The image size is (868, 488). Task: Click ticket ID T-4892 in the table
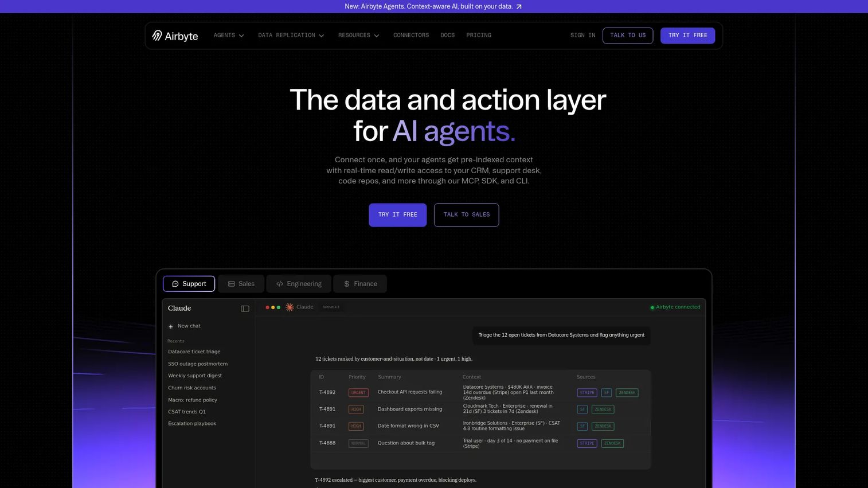(x=327, y=393)
